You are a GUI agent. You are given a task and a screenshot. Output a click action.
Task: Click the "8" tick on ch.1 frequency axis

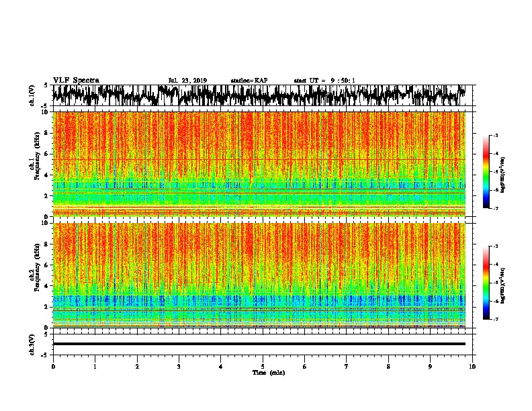pos(46,133)
